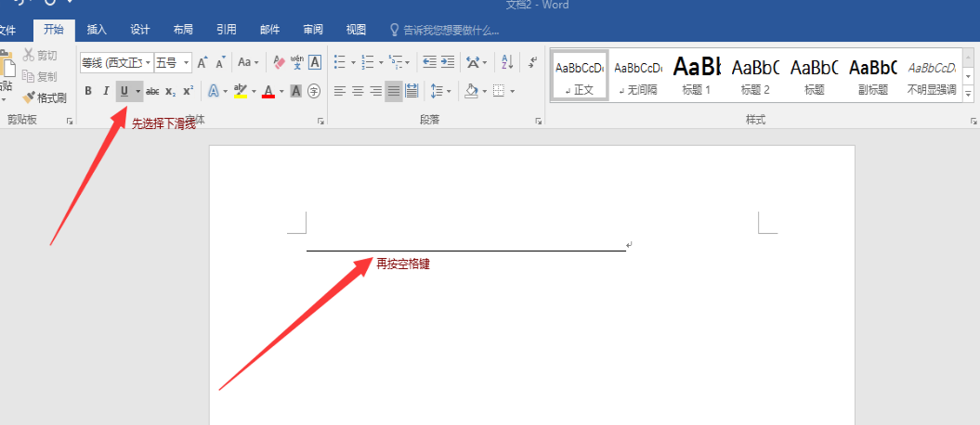The height and width of the screenshot is (425, 980).
Task: Center align text
Action: tap(358, 92)
